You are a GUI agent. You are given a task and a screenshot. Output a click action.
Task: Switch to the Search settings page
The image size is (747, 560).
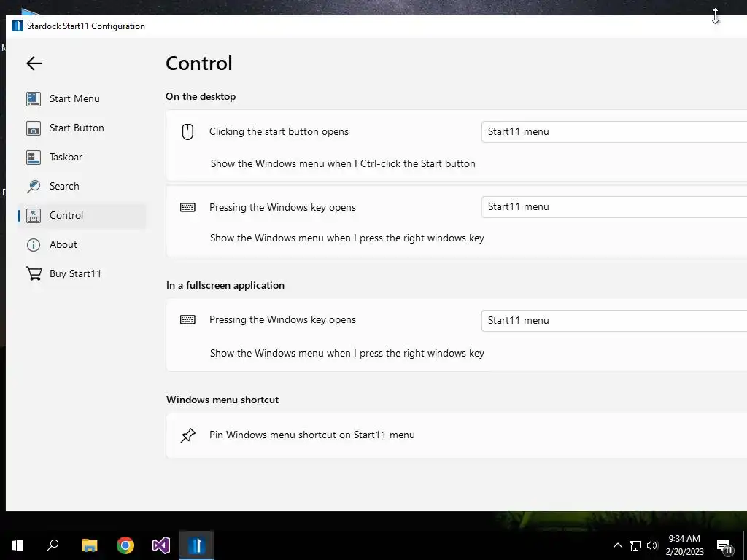pos(82,186)
